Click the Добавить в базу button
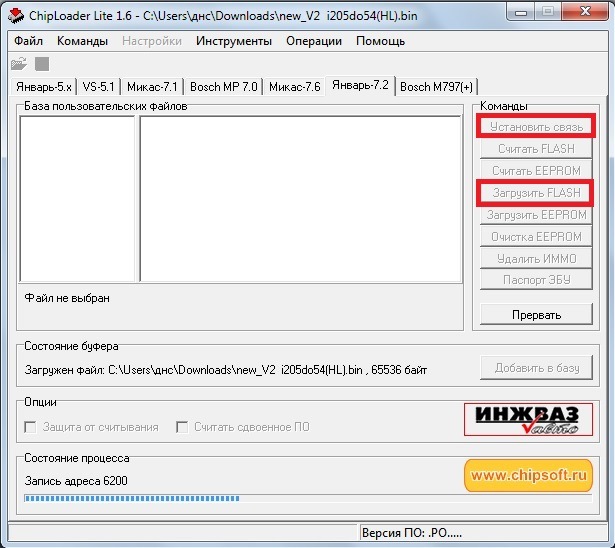 pyautogui.click(x=536, y=368)
